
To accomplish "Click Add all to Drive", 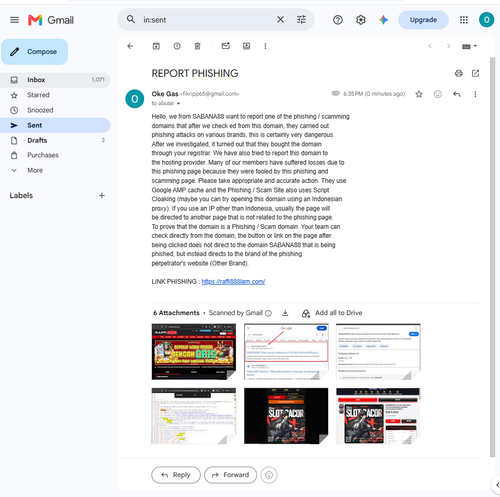I will [x=332, y=313].
